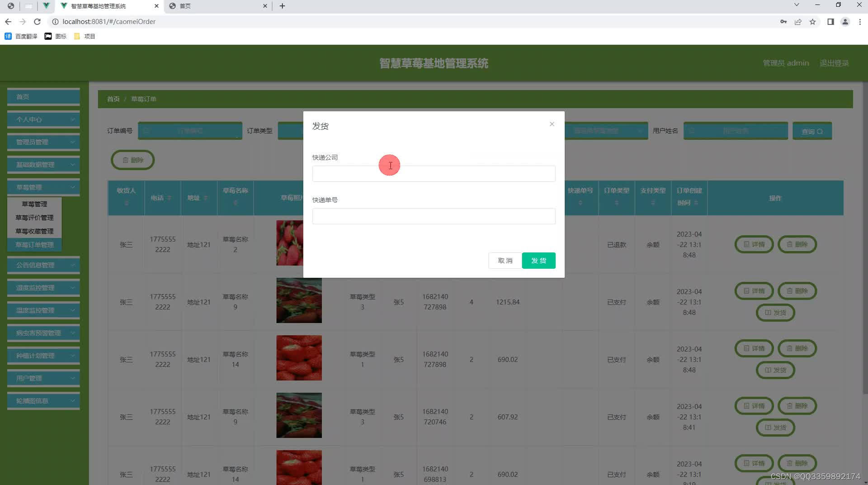Viewport: 868px width, 485px height.
Task: Click the 快递公司 input field
Action: pyautogui.click(x=434, y=174)
